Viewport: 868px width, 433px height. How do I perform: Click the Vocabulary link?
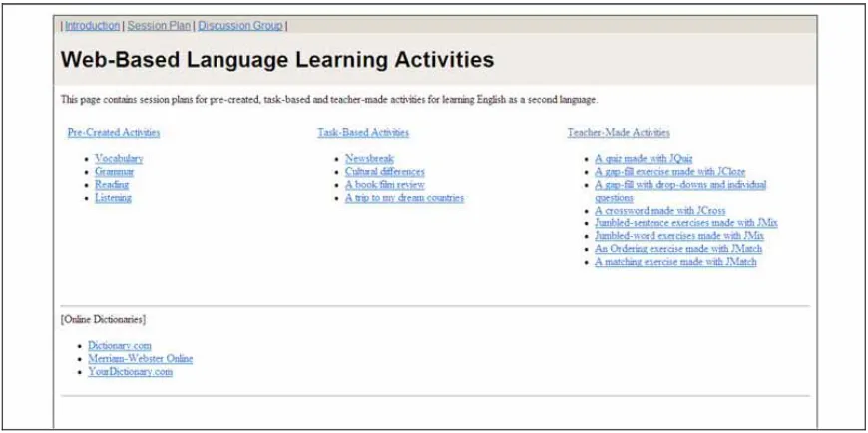point(119,159)
